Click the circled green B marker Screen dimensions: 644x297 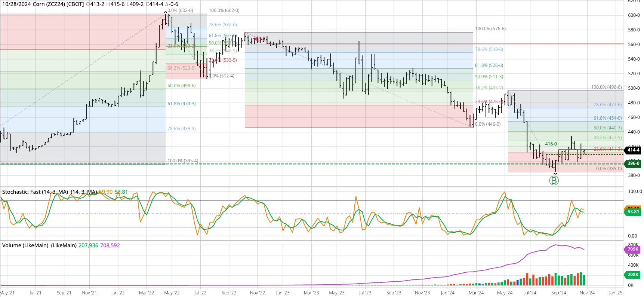pos(554,181)
